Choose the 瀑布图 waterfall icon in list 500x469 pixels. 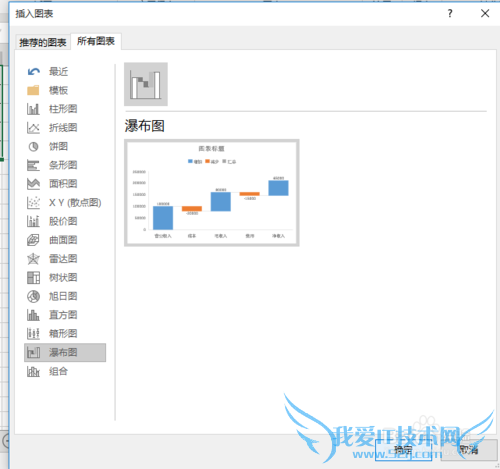coord(33,352)
